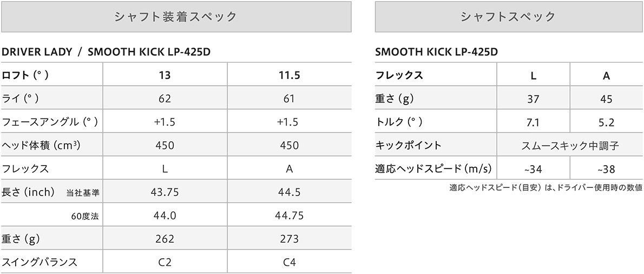Click the club weight value 273
This screenshot has width=644, height=274.
[x=289, y=239]
